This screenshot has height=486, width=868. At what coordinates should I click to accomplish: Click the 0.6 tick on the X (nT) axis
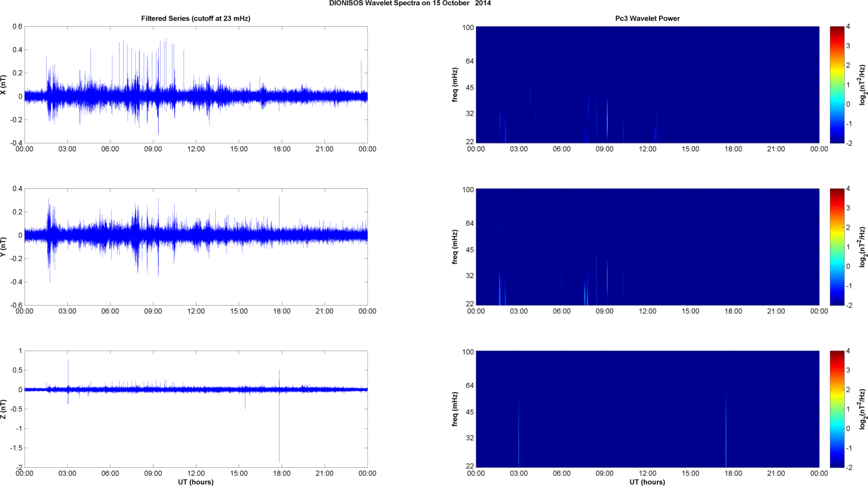17,27
